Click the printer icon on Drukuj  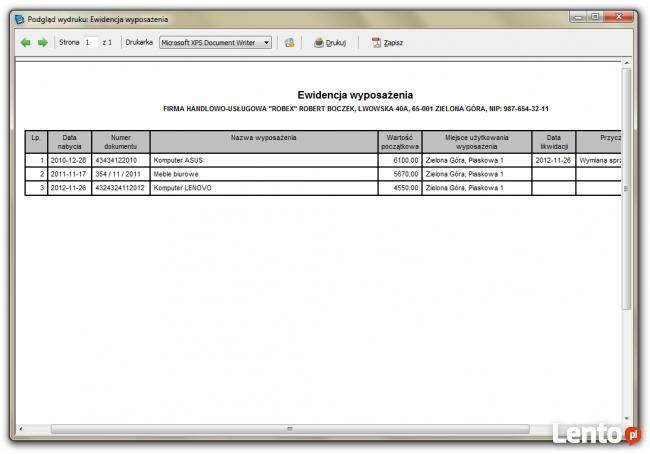tap(319, 43)
